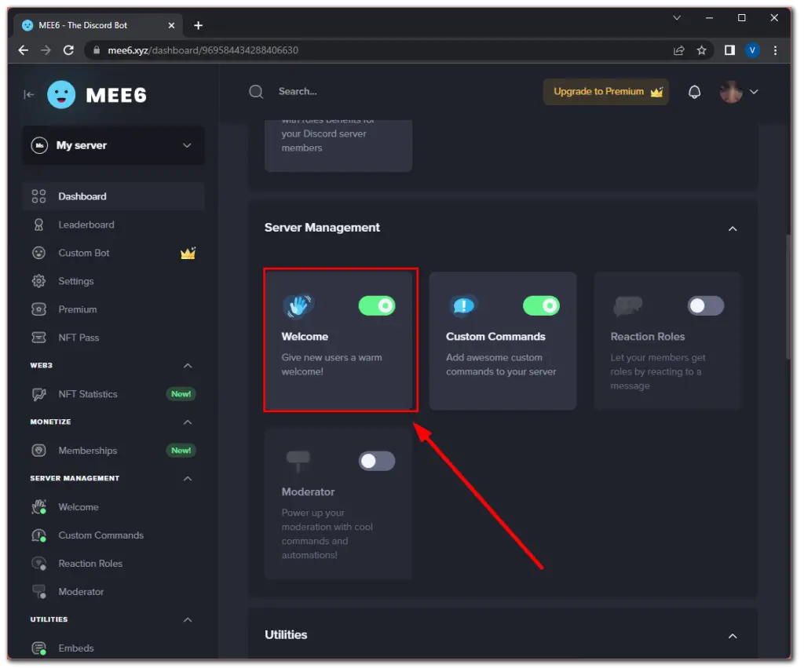Viewport: 804px width, 672px height.
Task: Turn on the Moderator plugin toggle
Action: click(376, 461)
